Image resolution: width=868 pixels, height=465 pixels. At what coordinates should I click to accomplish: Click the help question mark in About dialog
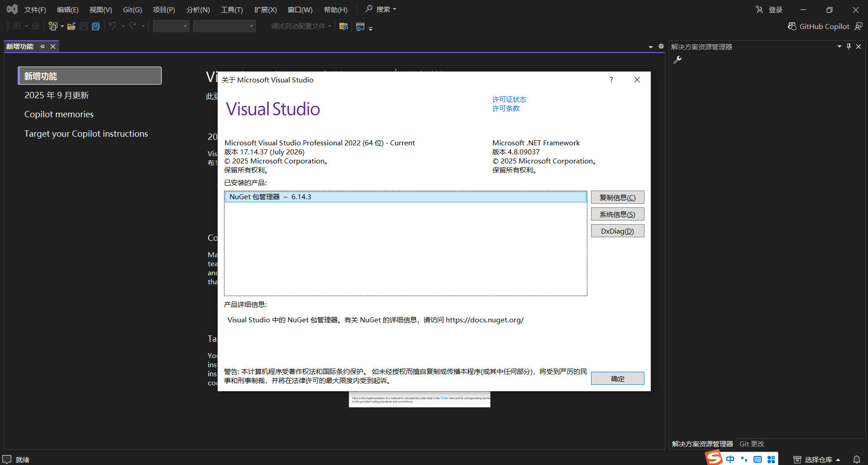pos(611,80)
